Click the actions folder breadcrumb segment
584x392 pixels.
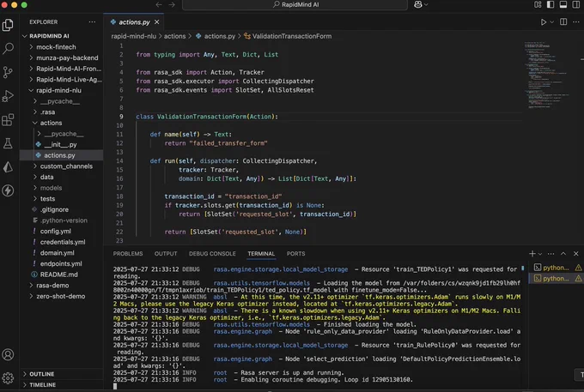[x=174, y=36]
